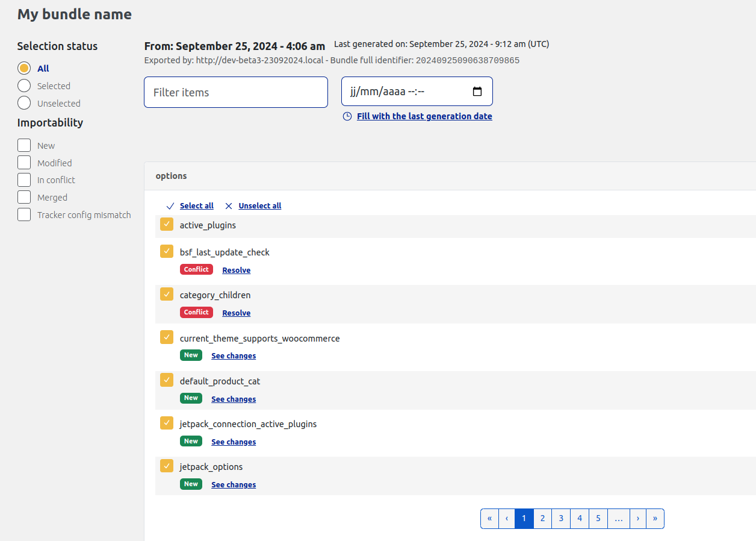Toggle the Merged filter checkbox
Image resolution: width=756 pixels, height=541 pixels.
(24, 197)
